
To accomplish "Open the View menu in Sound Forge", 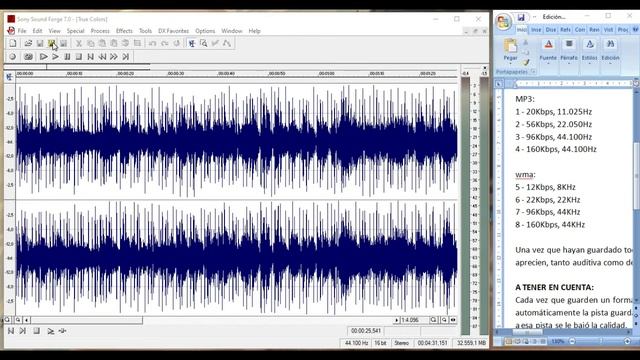I will [x=54, y=31].
